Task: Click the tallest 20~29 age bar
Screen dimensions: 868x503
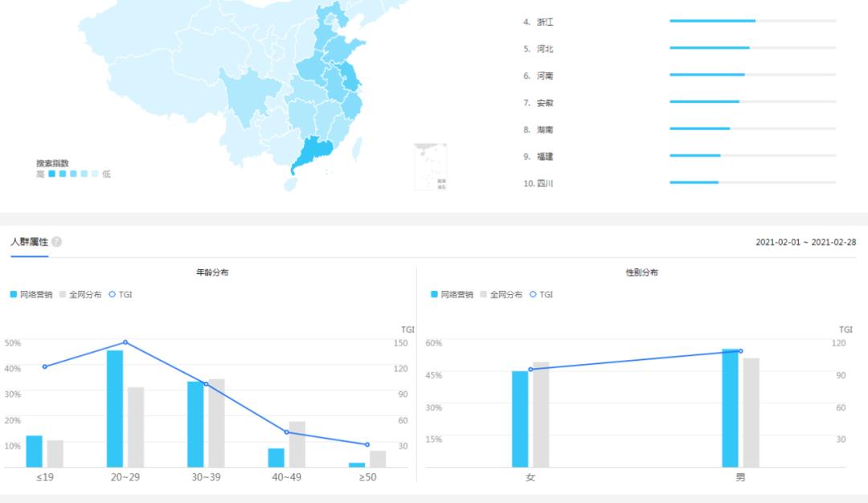Action: (x=116, y=406)
